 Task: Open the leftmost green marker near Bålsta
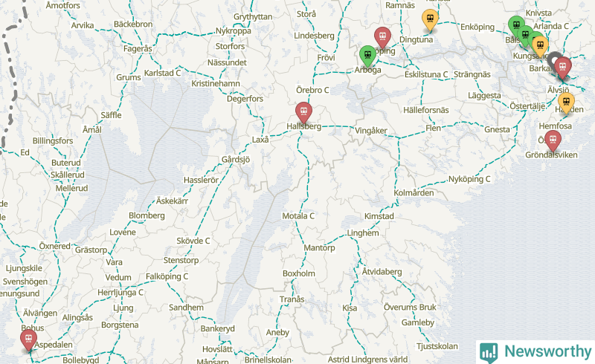coord(516,27)
